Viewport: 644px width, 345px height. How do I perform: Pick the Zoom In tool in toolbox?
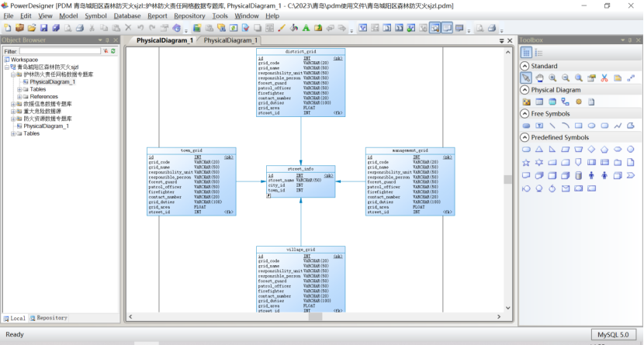(552, 78)
